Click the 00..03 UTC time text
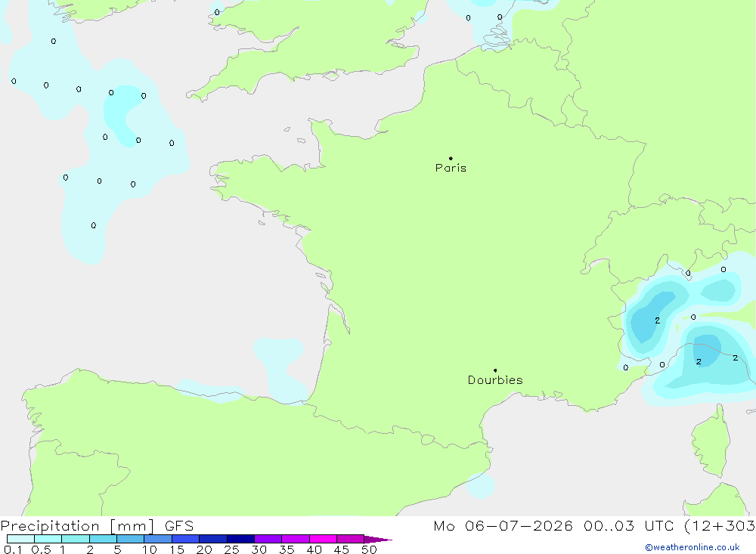 coord(628,525)
